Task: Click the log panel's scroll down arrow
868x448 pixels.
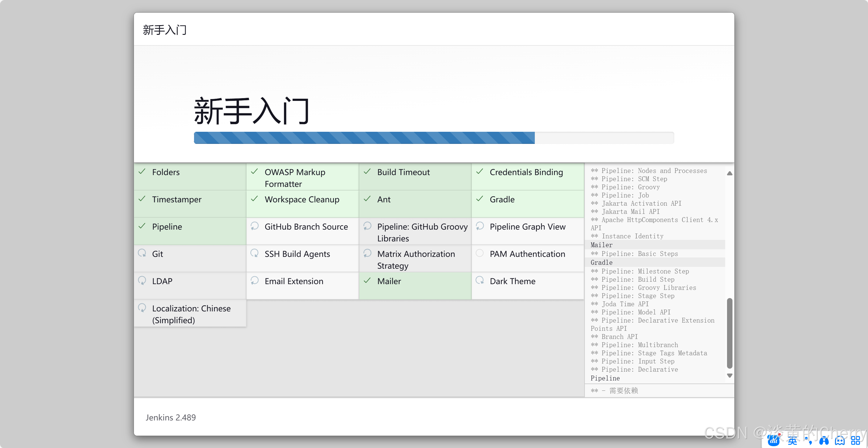Action: coord(729,376)
